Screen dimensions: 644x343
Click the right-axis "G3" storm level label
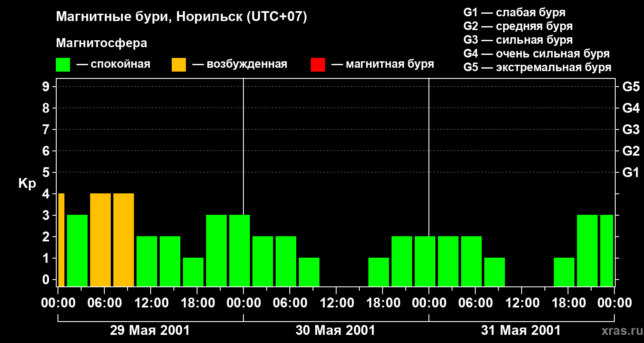point(631,129)
